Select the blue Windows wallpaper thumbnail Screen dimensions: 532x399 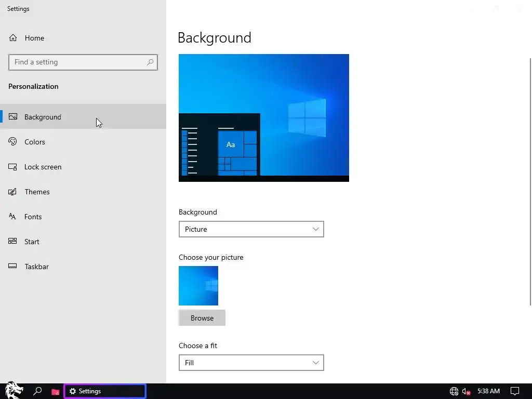point(198,286)
